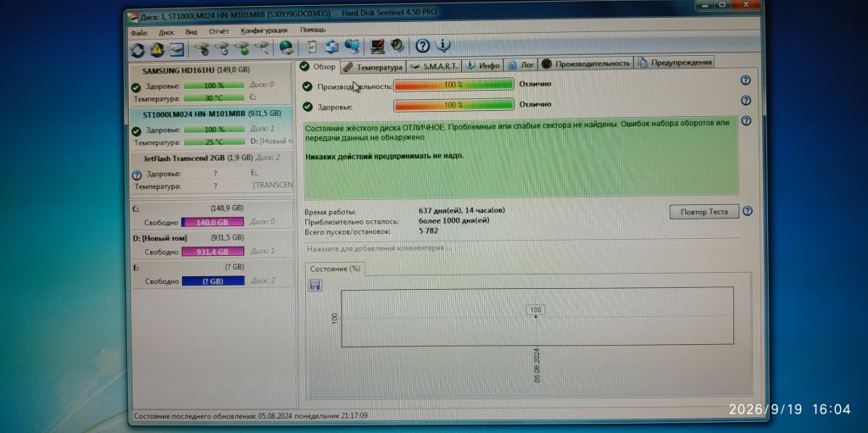Click drive E: free space (? GB) bar
868x433 pixels.
pos(213,280)
